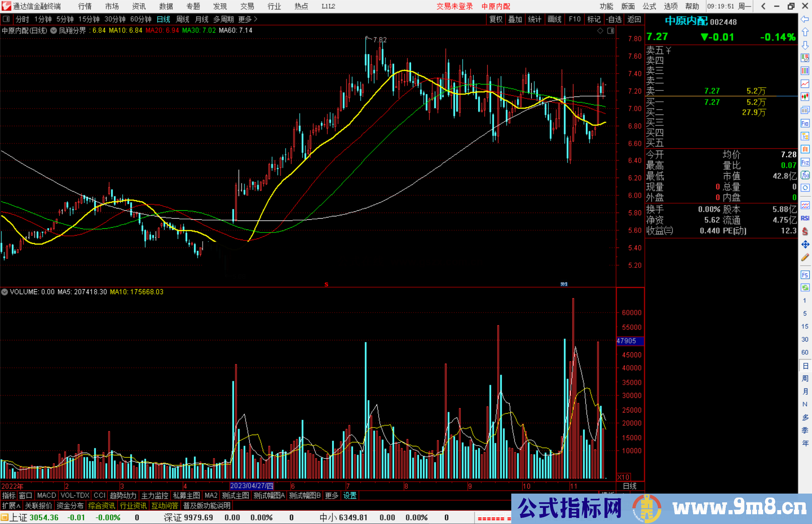The image size is (812, 524).
Task: Switch to 5-minute period in right sidebar
Action: [805, 313]
